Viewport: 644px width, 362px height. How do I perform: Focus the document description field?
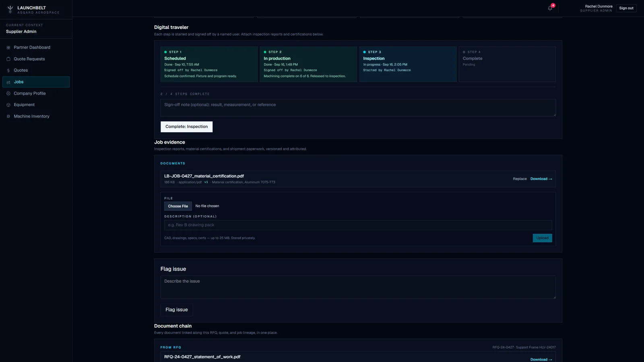point(358,225)
